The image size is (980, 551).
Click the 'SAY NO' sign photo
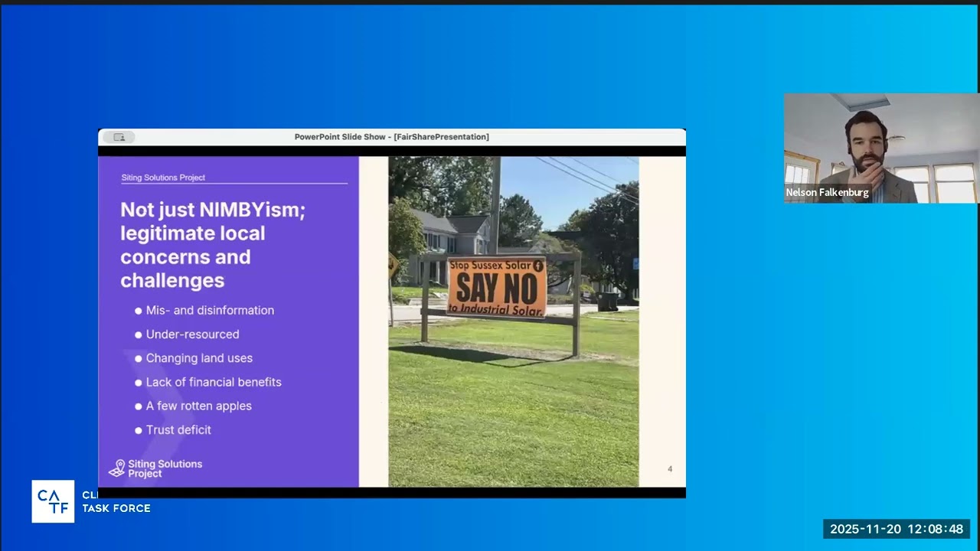[514, 321]
